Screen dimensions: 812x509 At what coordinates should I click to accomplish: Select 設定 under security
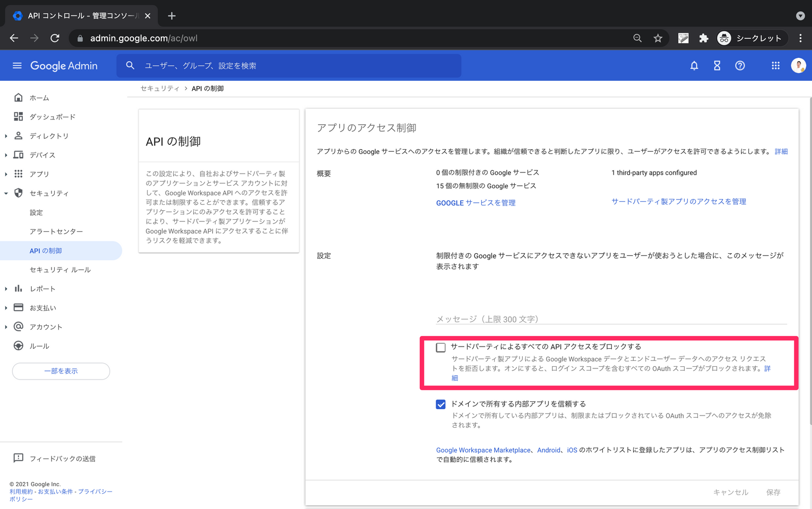coord(36,212)
